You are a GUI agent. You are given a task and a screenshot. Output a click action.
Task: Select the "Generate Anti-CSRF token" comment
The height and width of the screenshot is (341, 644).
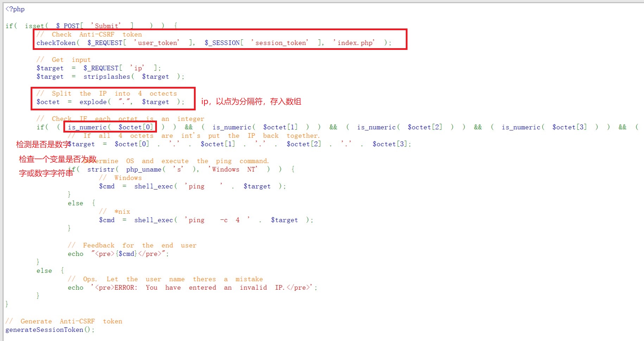[64, 321]
